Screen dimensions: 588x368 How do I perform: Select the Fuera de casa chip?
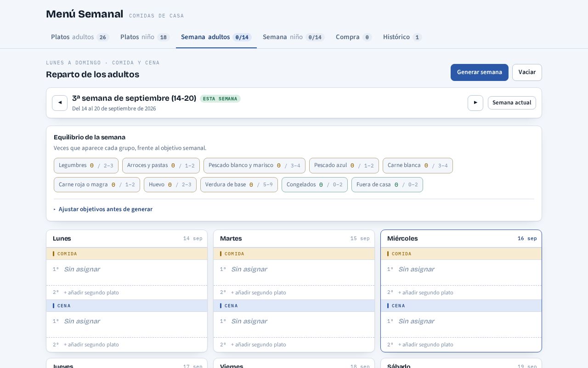pyautogui.click(x=387, y=185)
